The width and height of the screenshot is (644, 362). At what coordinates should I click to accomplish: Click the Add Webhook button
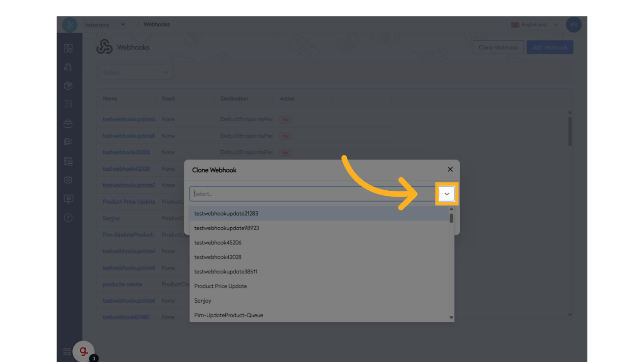[x=550, y=48]
